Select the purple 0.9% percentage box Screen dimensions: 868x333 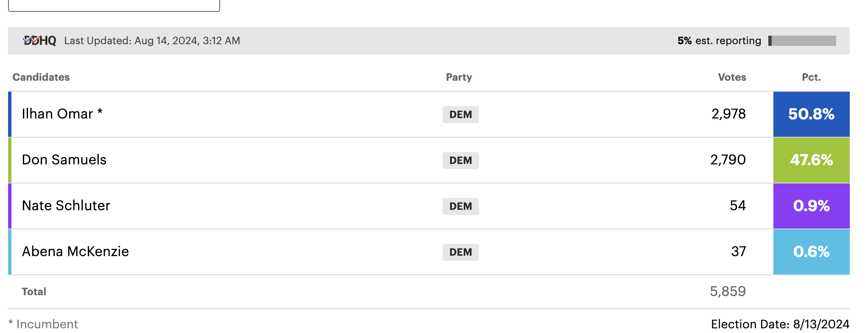click(x=811, y=206)
